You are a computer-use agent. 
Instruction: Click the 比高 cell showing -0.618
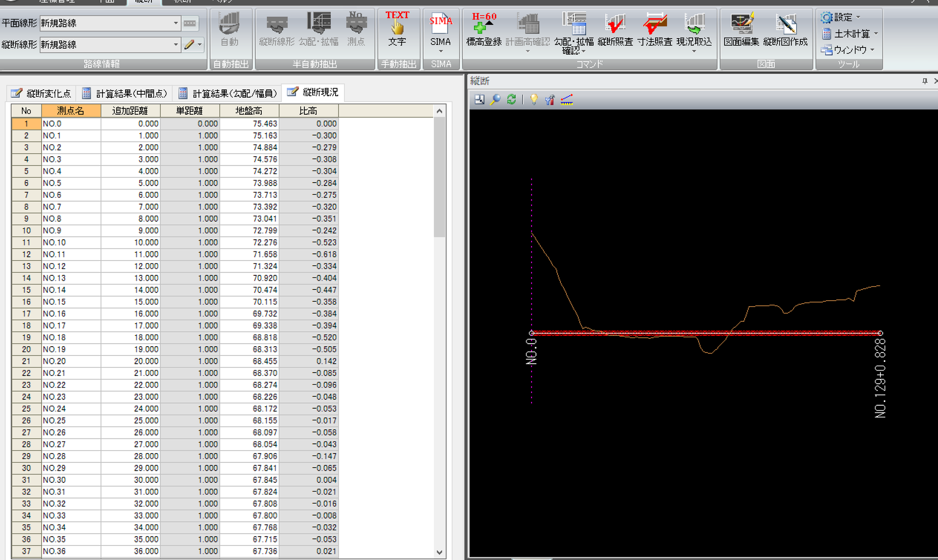309,254
